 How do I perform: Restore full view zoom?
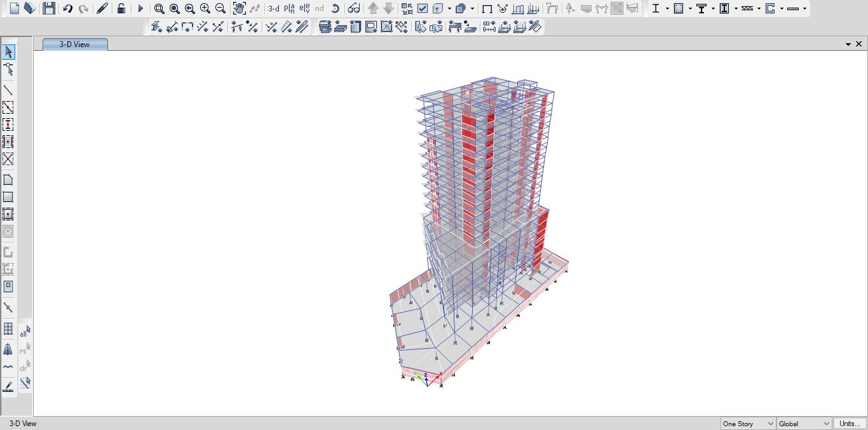point(175,8)
